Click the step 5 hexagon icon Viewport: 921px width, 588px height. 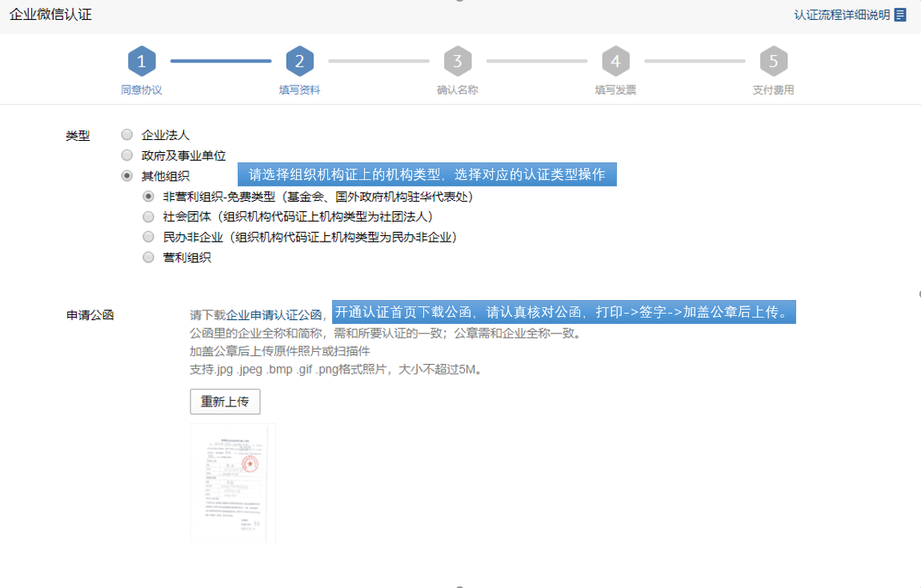coord(774,61)
